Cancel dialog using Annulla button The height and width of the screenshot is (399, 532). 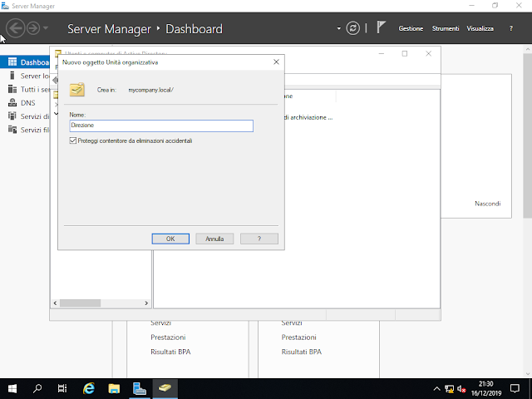214,239
